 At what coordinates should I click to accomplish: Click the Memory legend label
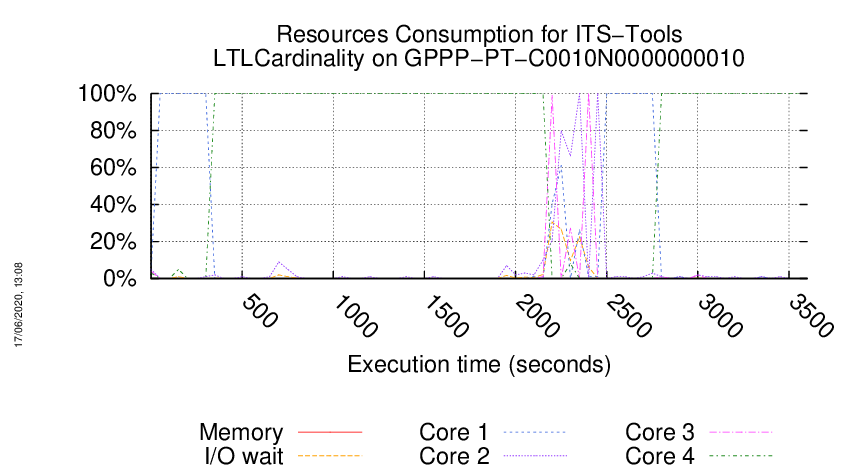[x=241, y=433]
